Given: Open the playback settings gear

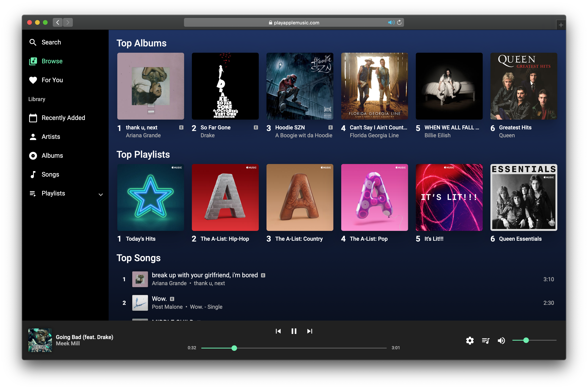Looking at the screenshot, I should tap(470, 341).
